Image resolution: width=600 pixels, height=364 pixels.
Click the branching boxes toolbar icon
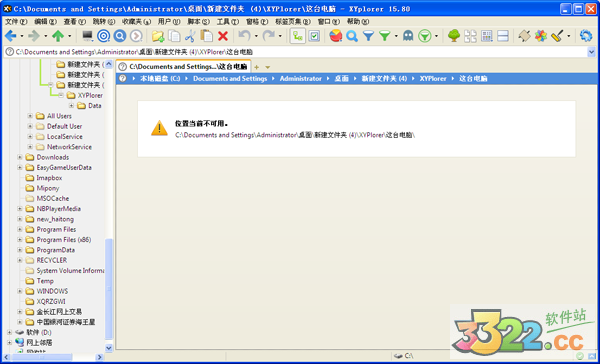coord(470,36)
